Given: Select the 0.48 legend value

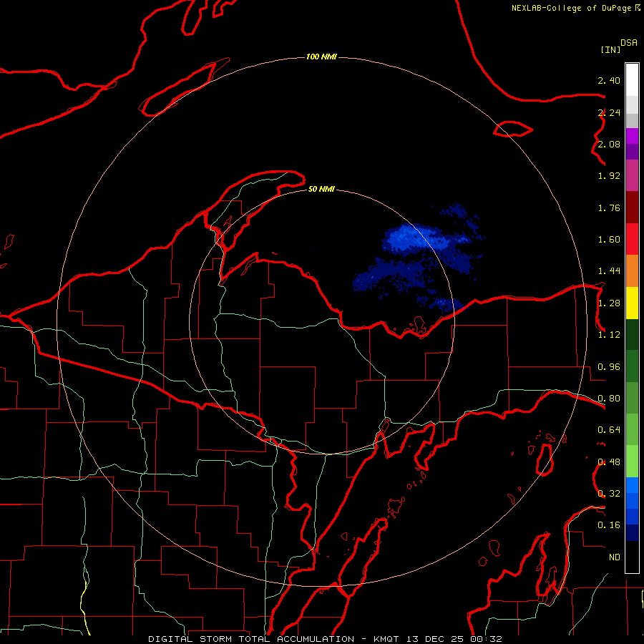Looking at the screenshot, I should tap(609, 462).
